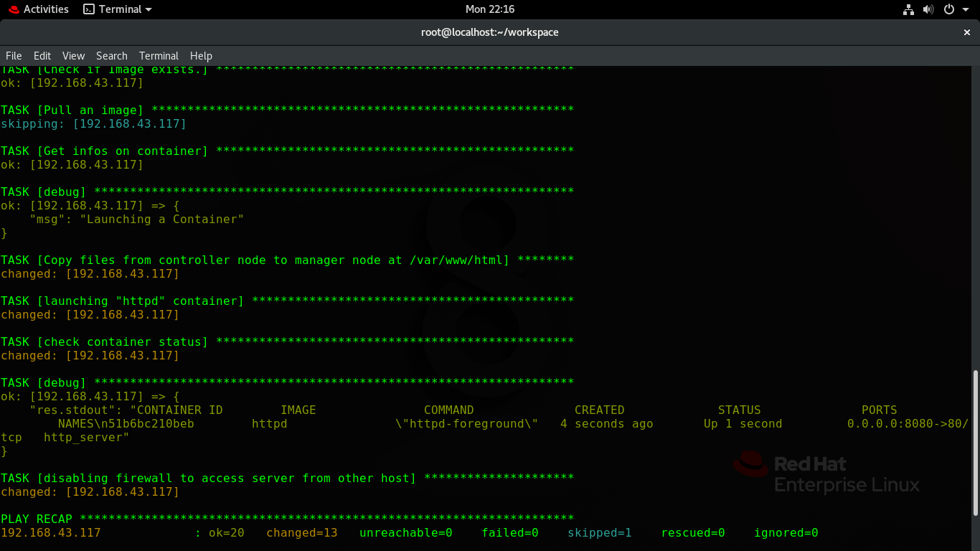Open the File menu

[x=14, y=55]
